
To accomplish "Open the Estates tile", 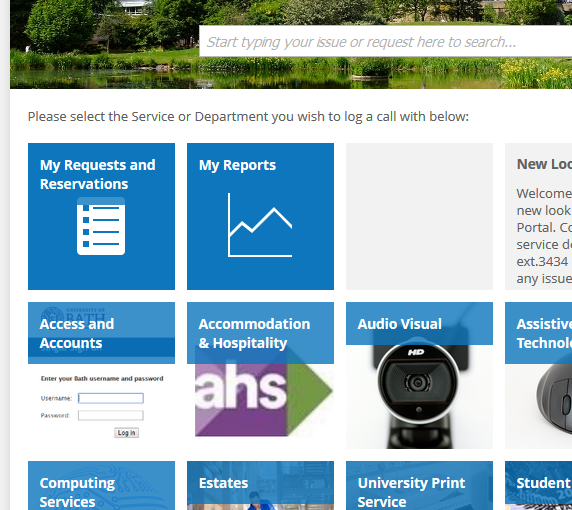I will click(260, 486).
